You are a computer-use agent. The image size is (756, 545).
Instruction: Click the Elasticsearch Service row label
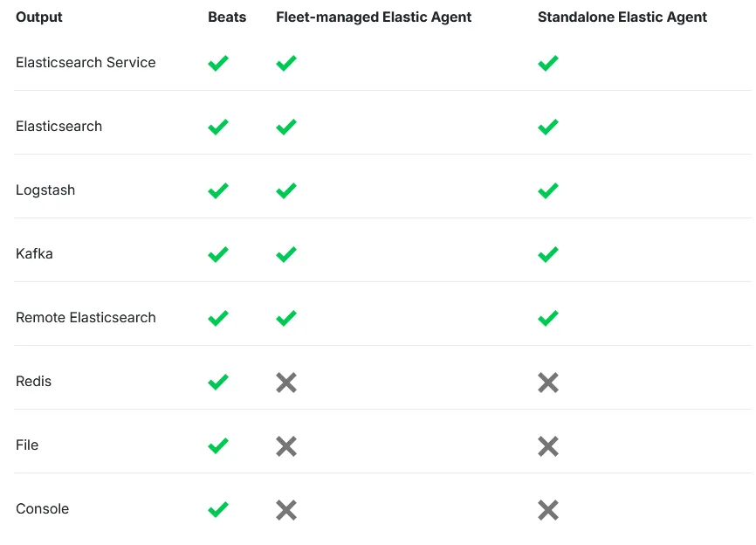click(x=86, y=63)
